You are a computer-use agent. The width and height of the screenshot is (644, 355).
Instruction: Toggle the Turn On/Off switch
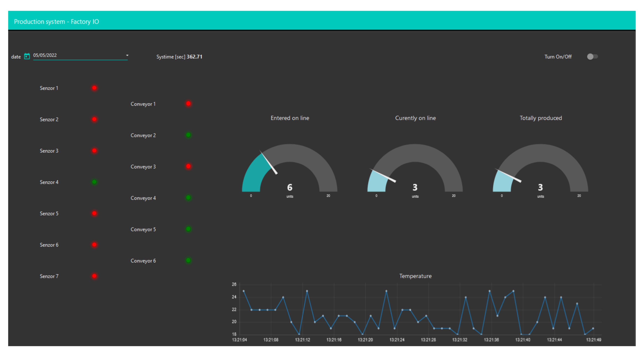[x=592, y=57]
